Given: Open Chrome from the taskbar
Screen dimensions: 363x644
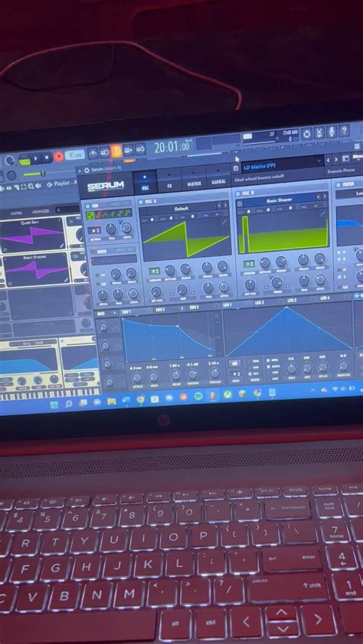Looking at the screenshot, I should 141,399.
